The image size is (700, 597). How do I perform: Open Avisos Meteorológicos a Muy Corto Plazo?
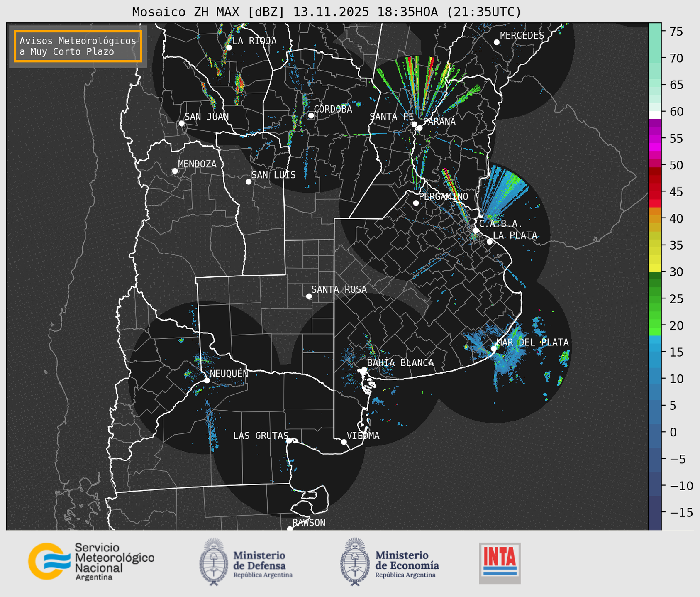pos(78,46)
